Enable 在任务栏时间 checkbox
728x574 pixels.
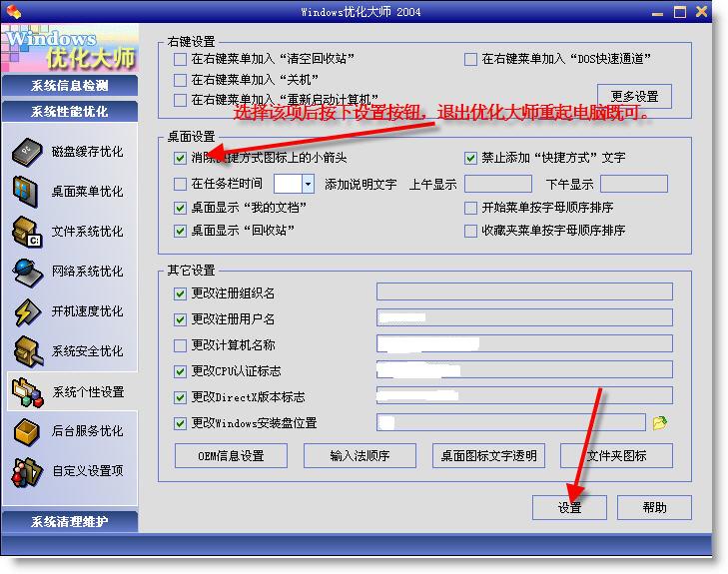pos(180,185)
